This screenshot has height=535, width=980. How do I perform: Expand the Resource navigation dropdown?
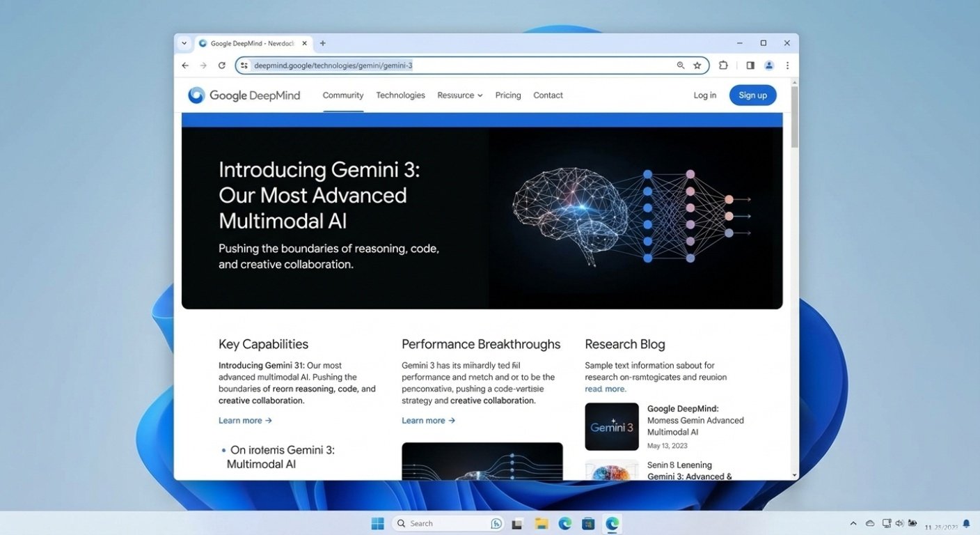click(459, 95)
